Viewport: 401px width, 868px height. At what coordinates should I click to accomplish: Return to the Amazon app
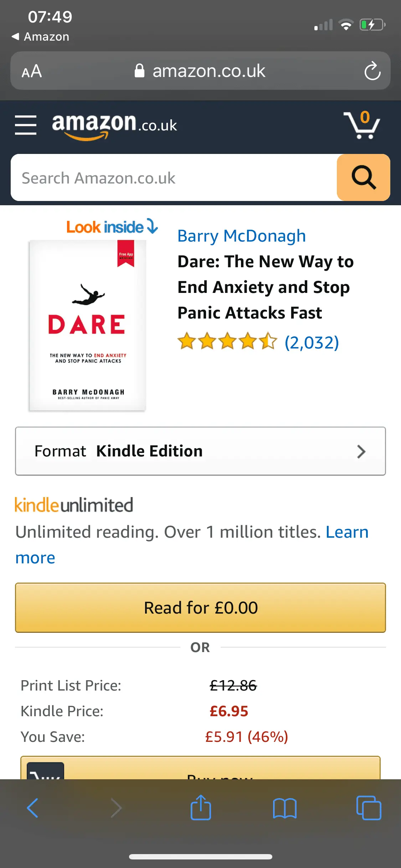pos(40,36)
